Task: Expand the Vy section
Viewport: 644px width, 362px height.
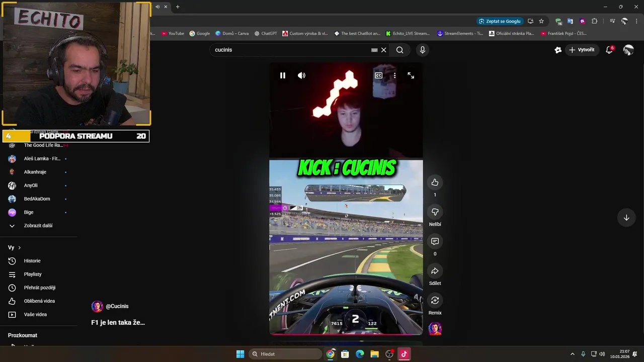Action: coord(15,247)
